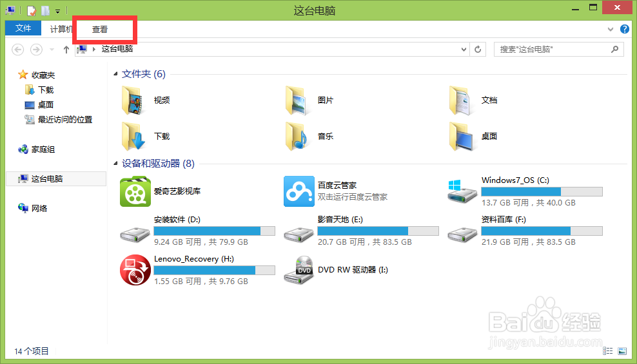Click text 双击运行百度云管家
Viewport: 637px width, 364px height.
click(353, 196)
